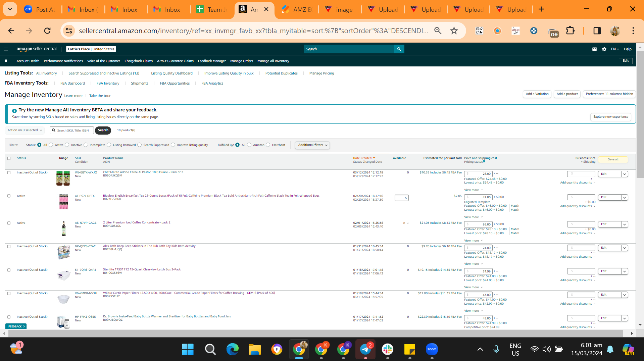The height and width of the screenshot is (361, 644).
Task: Open the EN language dropdown
Action: tap(615, 49)
